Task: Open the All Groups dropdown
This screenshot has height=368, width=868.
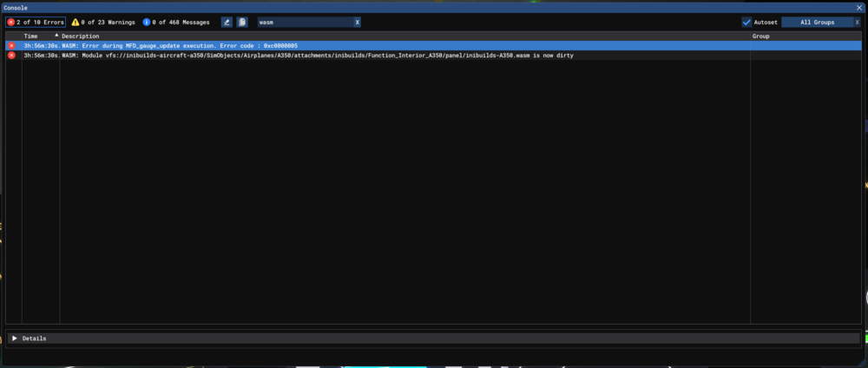Action: (817, 23)
